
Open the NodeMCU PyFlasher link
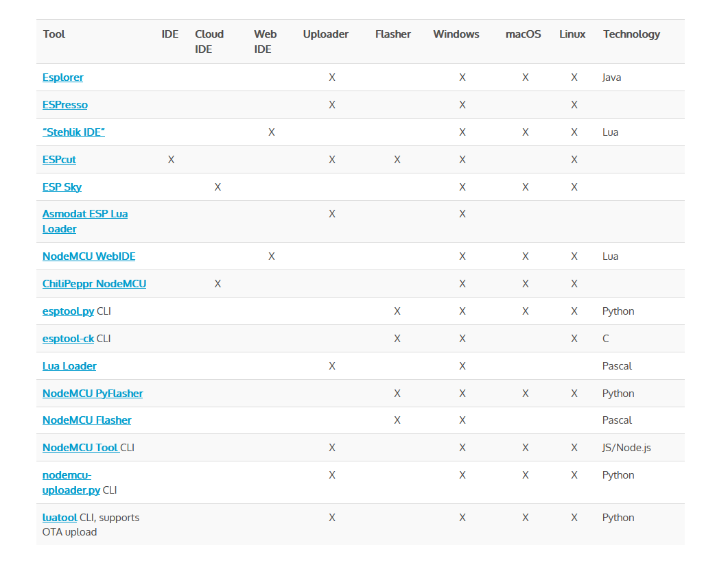tap(93, 394)
